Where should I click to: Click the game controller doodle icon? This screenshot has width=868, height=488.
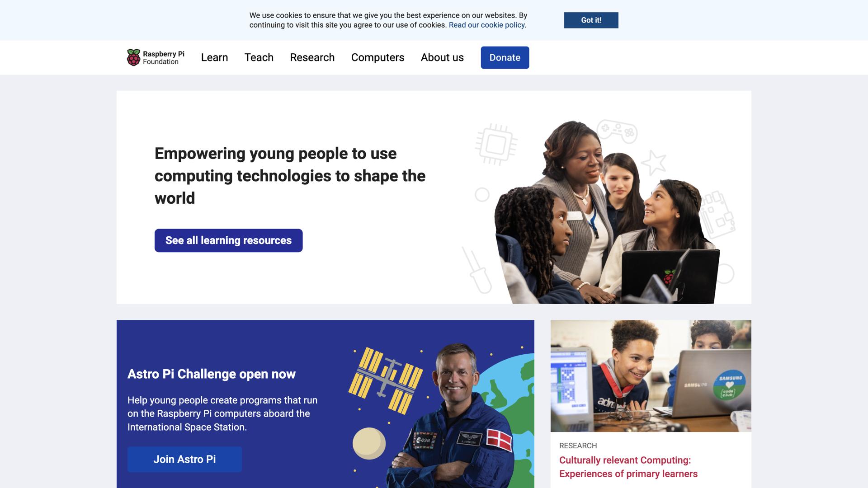click(x=617, y=131)
